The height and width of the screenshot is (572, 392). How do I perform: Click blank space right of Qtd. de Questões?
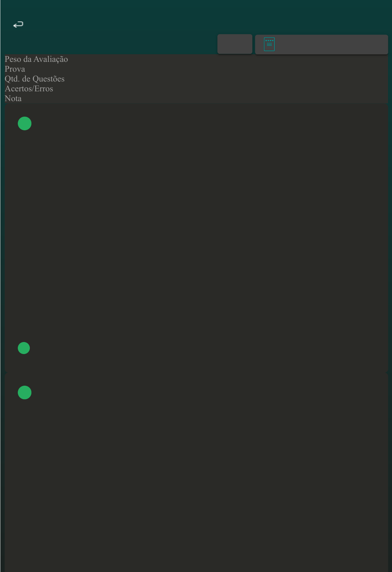tap(226, 79)
